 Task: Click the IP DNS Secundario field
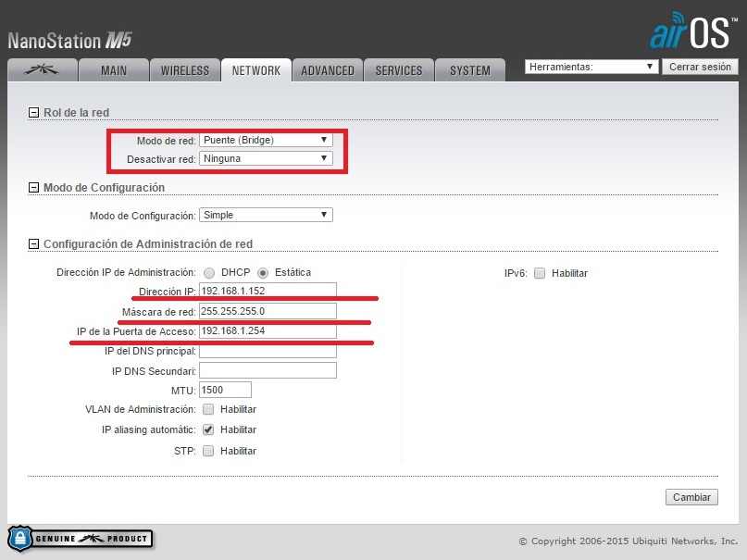coord(268,370)
